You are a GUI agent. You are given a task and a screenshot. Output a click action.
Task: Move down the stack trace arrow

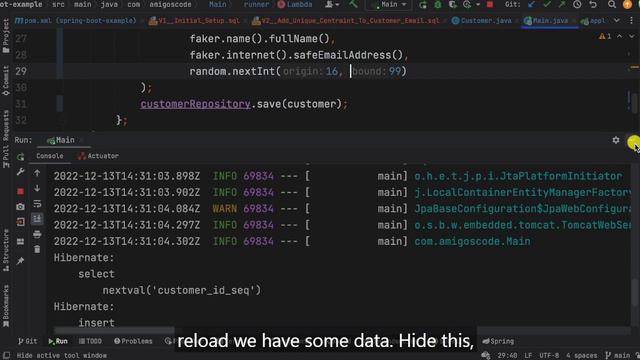tap(37, 188)
